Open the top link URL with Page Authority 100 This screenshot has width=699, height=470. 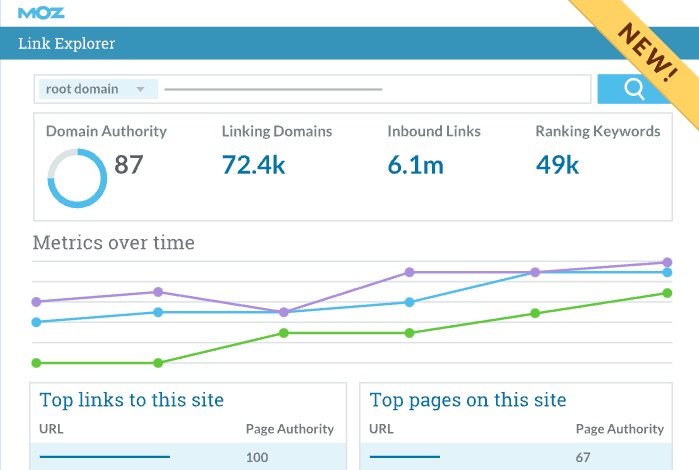tap(104, 457)
